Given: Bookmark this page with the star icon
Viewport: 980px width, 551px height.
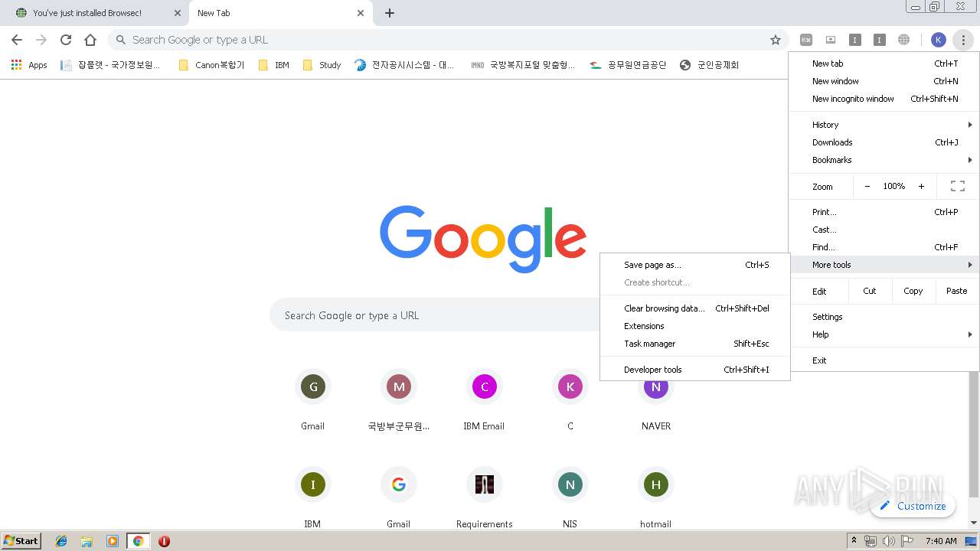Looking at the screenshot, I should [x=776, y=40].
